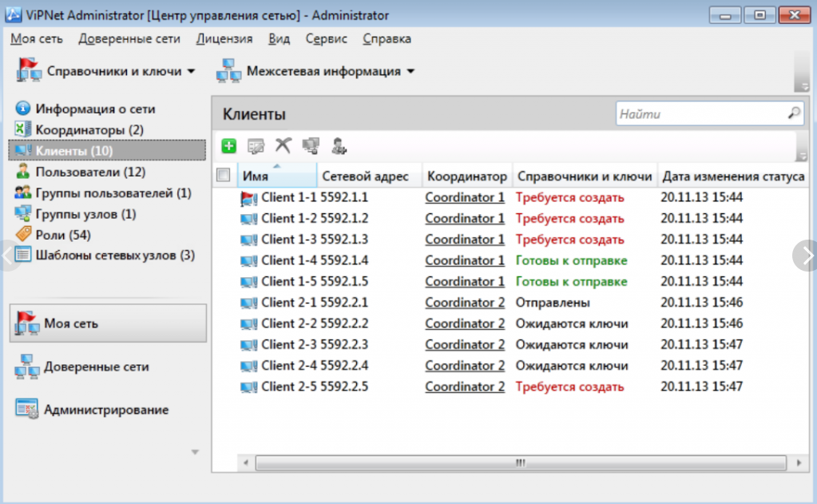Click the ViPNet application title bar icon
817x504 pixels.
[x=13, y=14]
